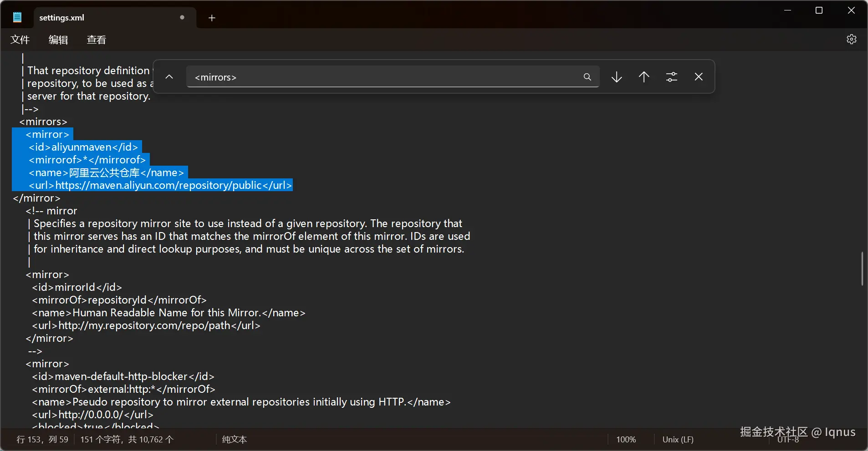Click the http://0.0.0.0/ url line
Screen dimensions: 868x451
[92, 415]
